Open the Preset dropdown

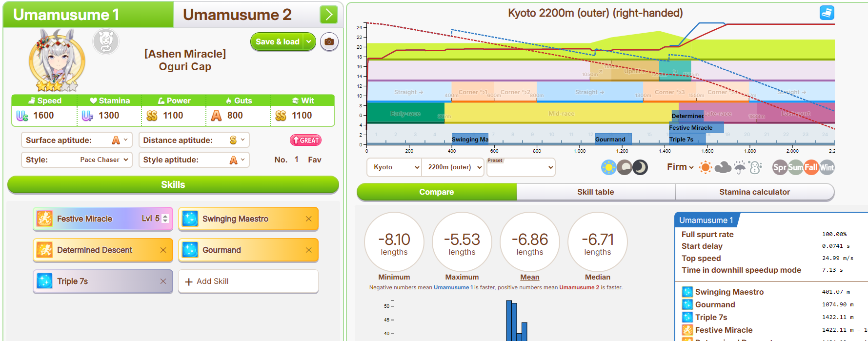(521, 167)
